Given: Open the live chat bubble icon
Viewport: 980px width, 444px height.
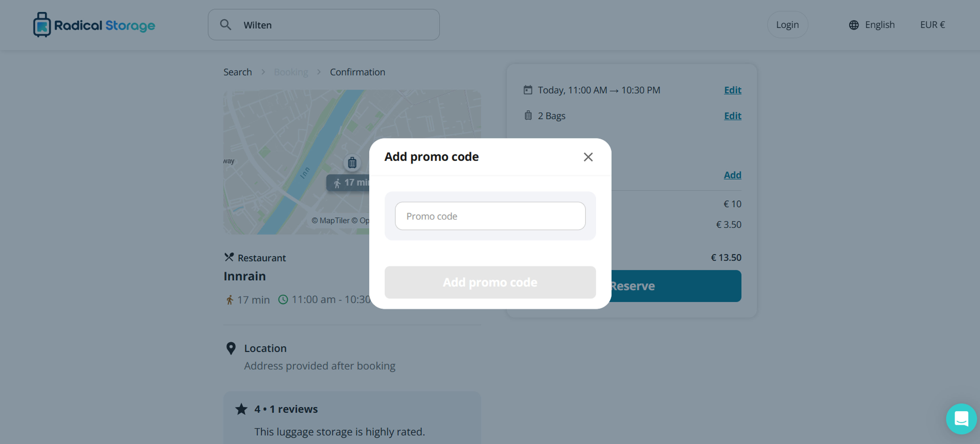Looking at the screenshot, I should click(961, 419).
